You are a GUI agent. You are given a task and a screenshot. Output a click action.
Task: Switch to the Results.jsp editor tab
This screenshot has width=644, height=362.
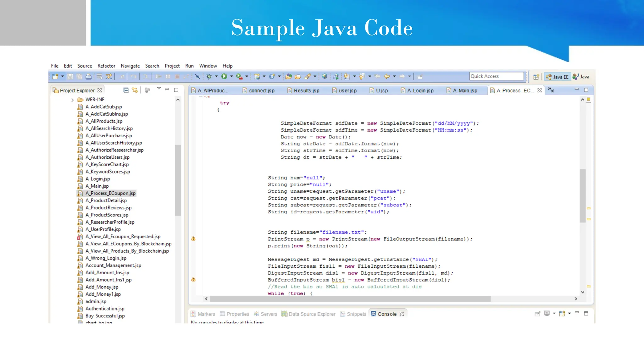[303, 90]
